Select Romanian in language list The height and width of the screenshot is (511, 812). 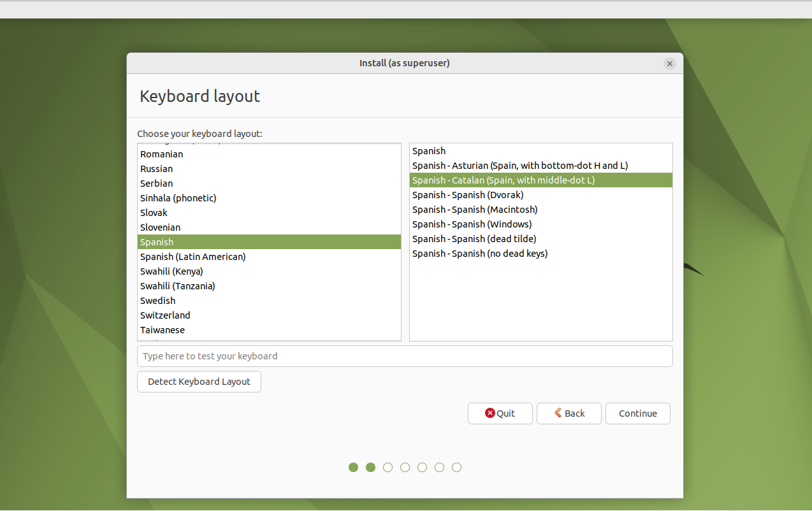pyautogui.click(x=162, y=154)
